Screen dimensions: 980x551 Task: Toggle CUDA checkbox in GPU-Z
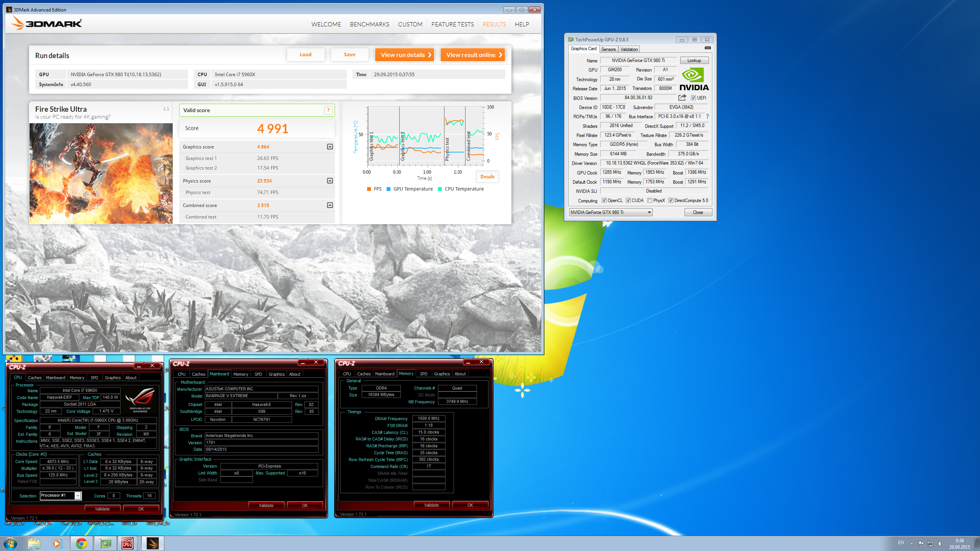coord(628,201)
